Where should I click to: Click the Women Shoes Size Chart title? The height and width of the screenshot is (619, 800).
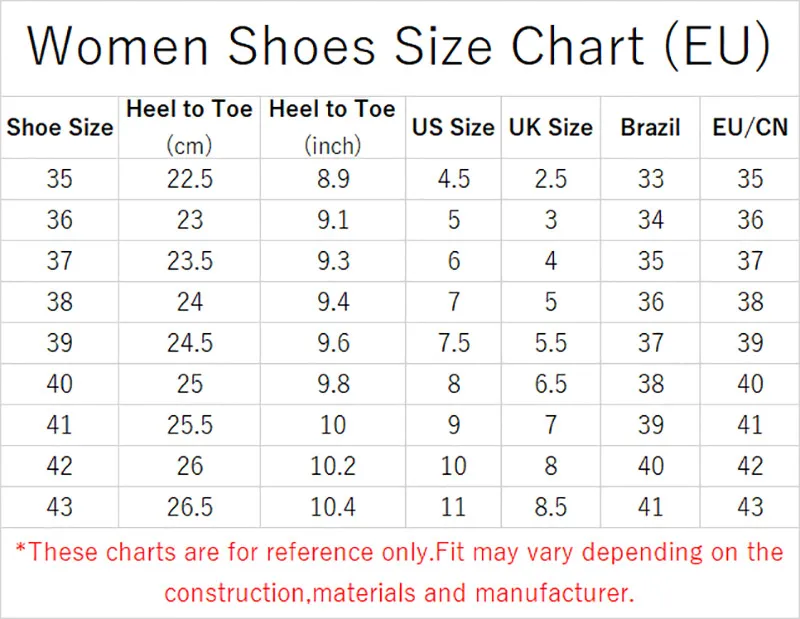[x=400, y=47]
